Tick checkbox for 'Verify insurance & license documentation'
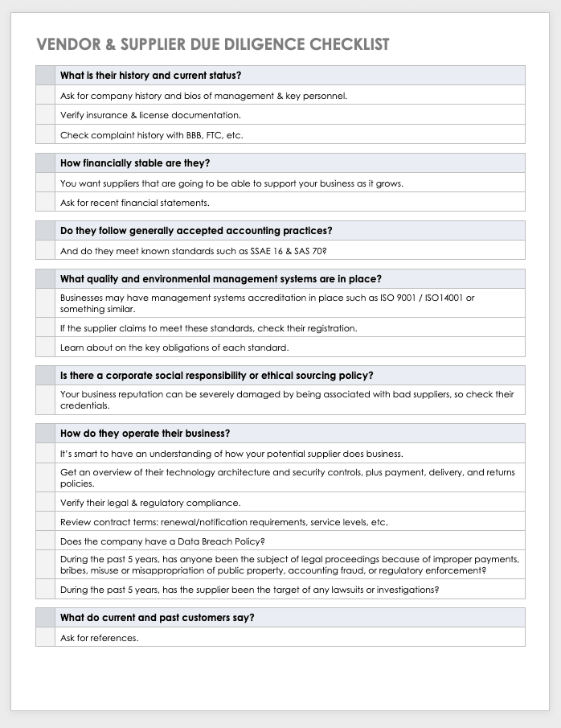Screen dimensions: 561x728 coord(46,115)
